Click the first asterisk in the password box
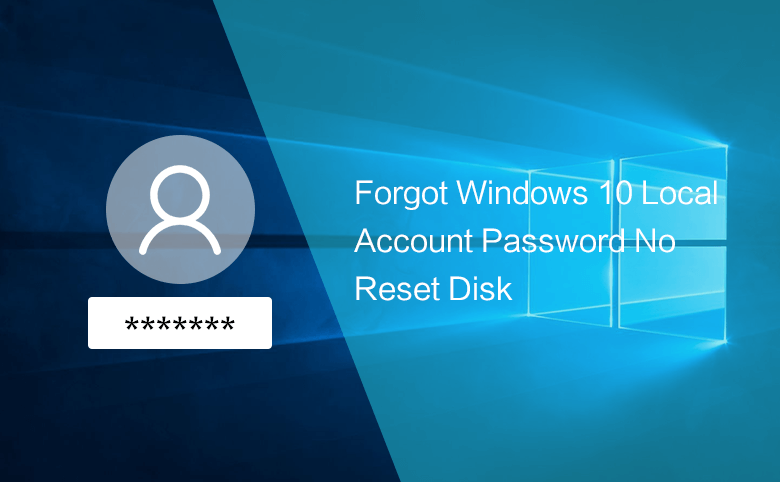Screen dimensions: 780x482 [132, 325]
